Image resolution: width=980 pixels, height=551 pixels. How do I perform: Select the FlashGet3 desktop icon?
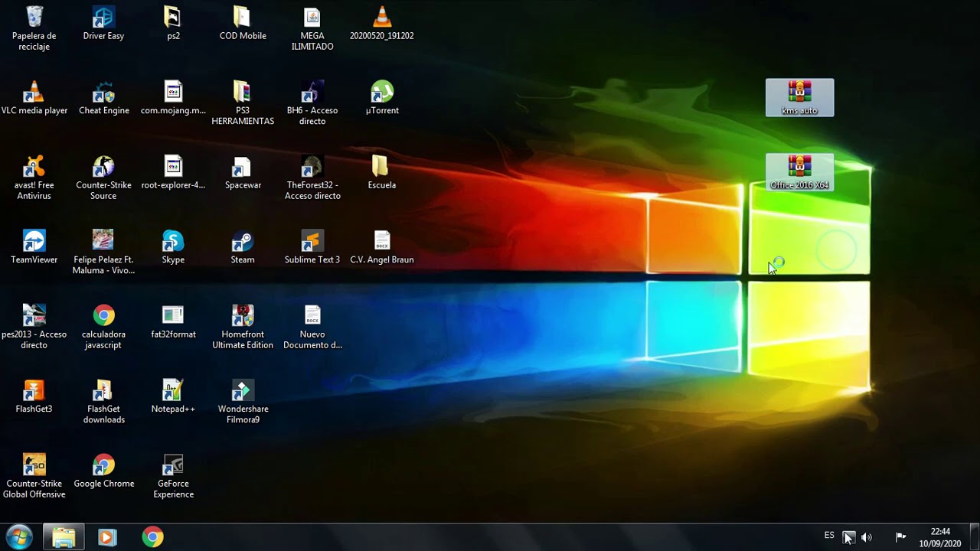(x=34, y=396)
